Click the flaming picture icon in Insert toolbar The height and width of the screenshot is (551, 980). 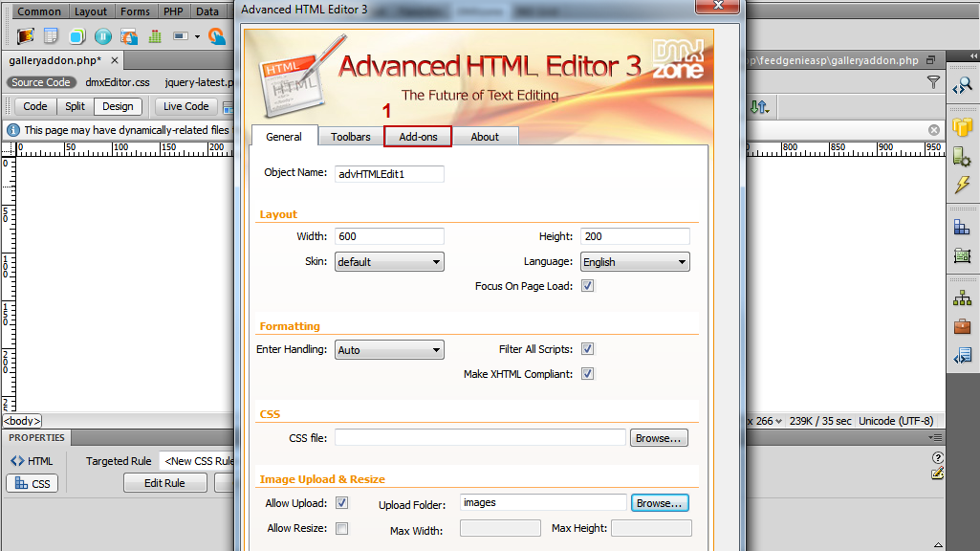pos(26,36)
